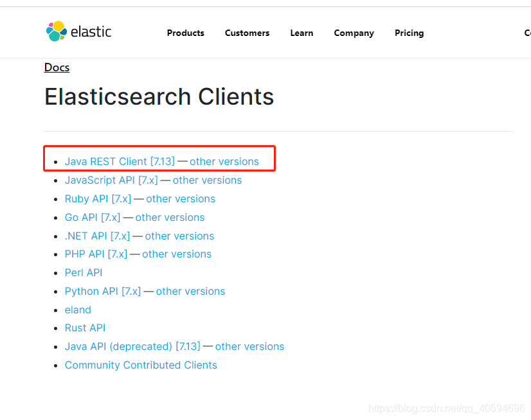Click the Docs breadcrumb link
The image size is (531, 420).
57,67
